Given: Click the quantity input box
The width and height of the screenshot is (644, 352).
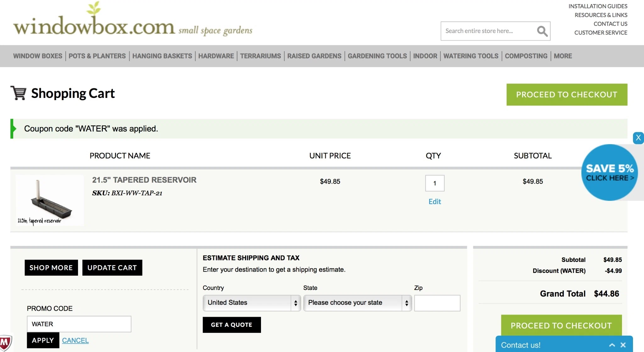Looking at the screenshot, I should click(435, 183).
